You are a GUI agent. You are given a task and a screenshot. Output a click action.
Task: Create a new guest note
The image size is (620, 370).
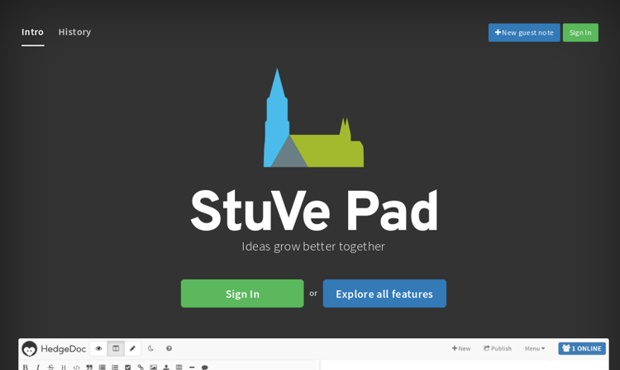tap(524, 32)
